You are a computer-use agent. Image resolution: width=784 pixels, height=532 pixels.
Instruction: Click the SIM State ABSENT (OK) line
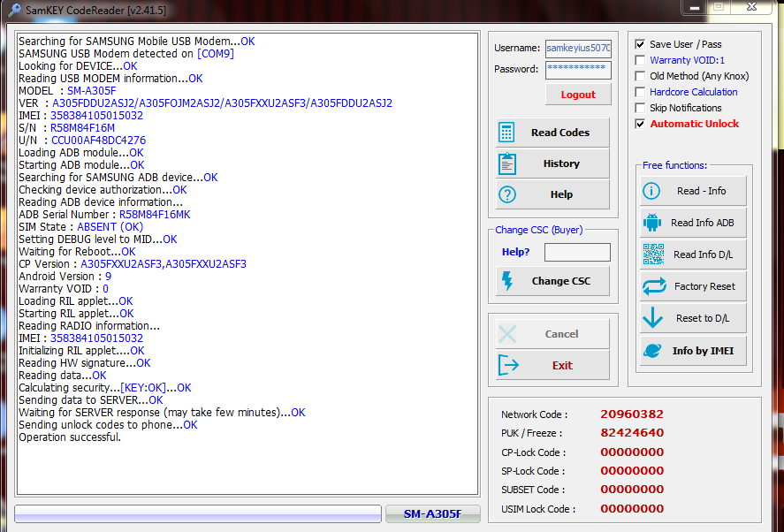click(x=81, y=226)
